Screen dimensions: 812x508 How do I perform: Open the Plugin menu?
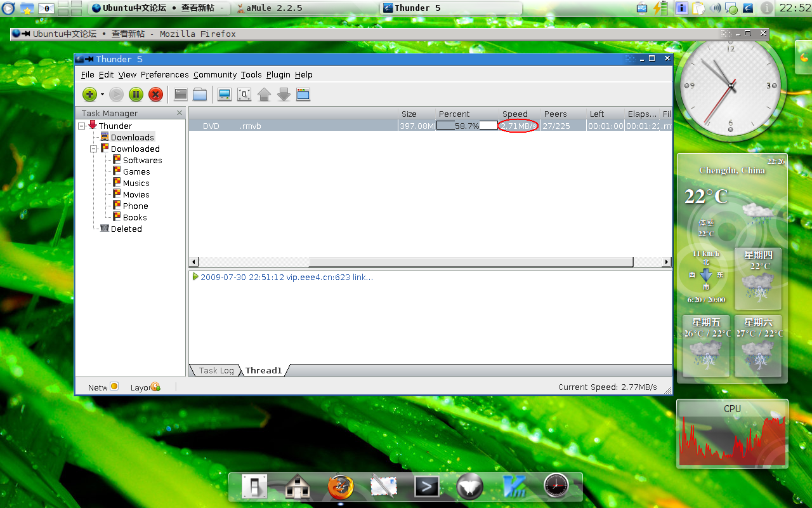[x=278, y=74]
